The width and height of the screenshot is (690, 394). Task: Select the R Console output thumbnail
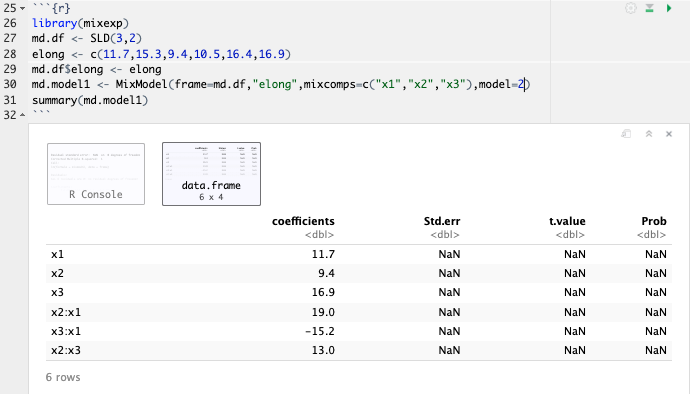pos(96,174)
